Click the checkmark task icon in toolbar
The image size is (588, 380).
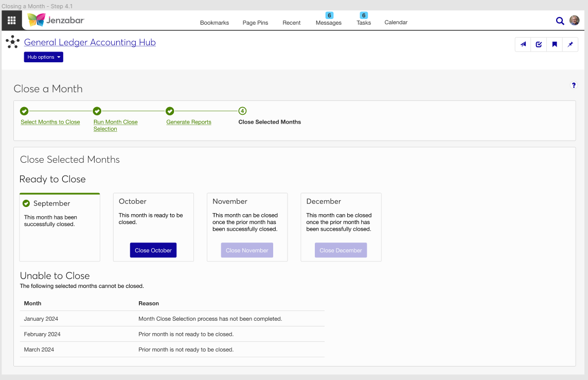539,44
